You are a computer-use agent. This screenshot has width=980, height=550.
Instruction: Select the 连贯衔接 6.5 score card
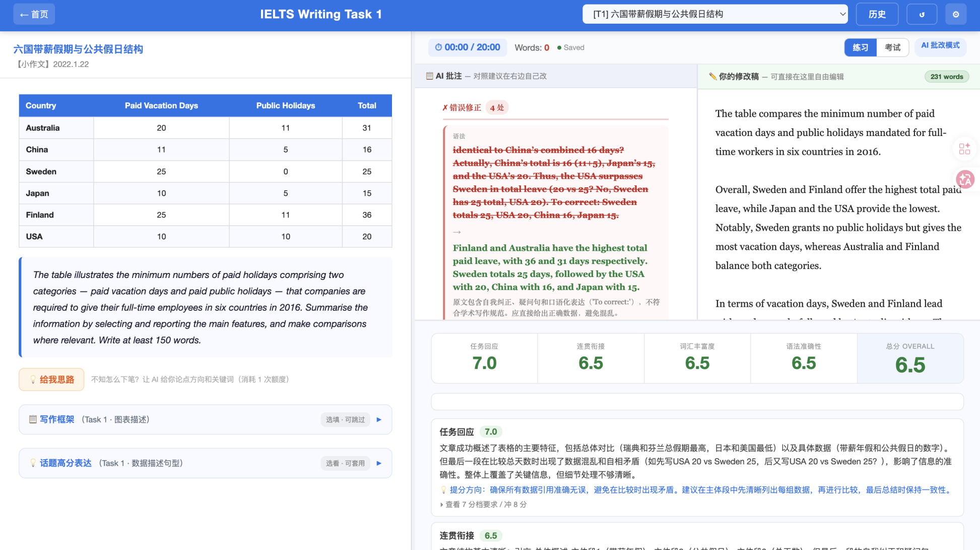(591, 359)
